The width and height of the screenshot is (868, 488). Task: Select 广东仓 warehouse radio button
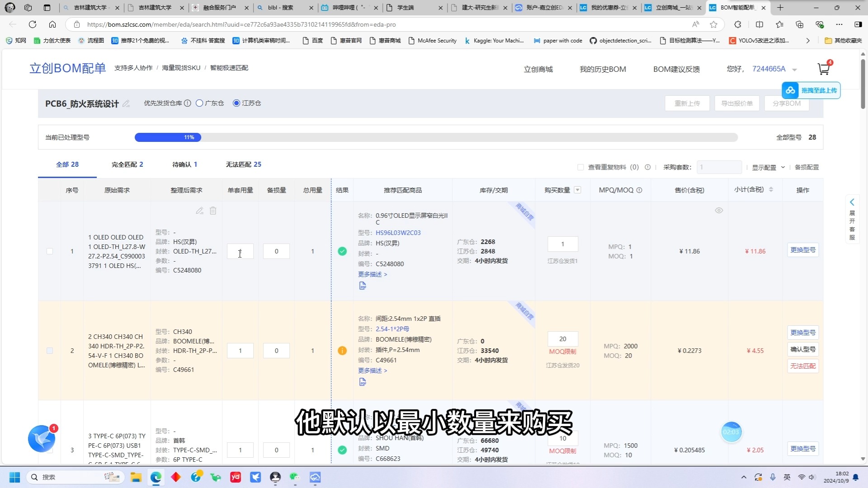click(x=199, y=103)
